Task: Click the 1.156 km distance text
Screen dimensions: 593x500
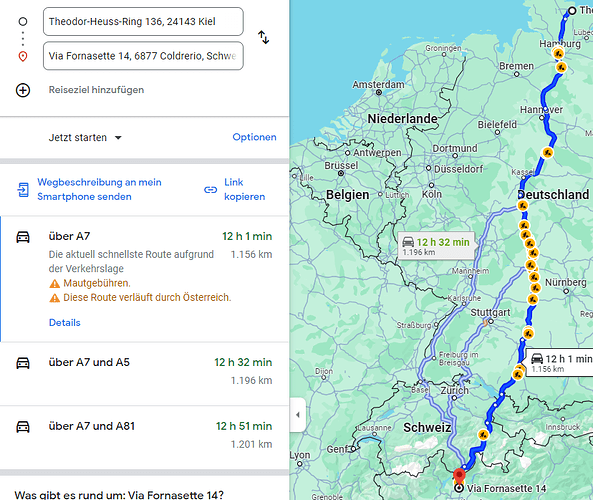Action: (x=251, y=255)
